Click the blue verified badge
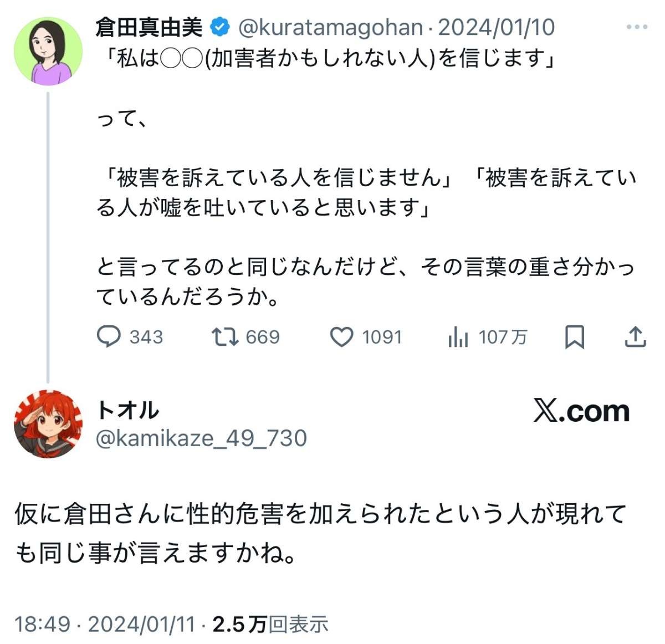The width and height of the screenshot is (665, 644). click(x=220, y=27)
